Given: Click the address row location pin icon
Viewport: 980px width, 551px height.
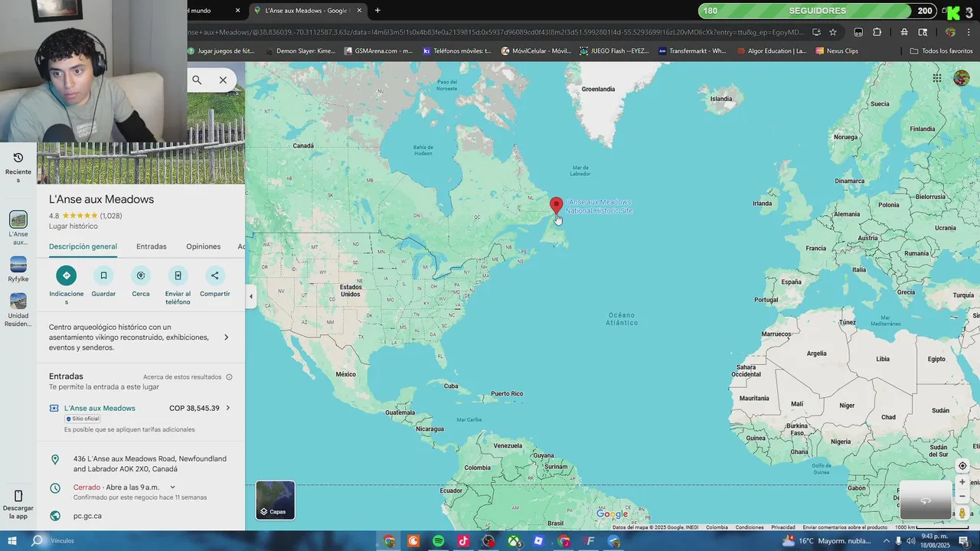Looking at the screenshot, I should 55,459.
